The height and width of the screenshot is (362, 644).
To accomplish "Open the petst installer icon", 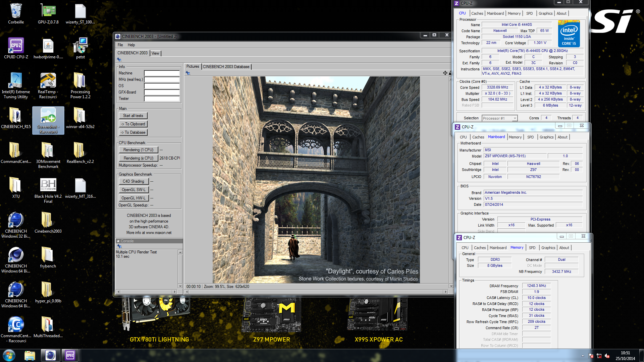I will (x=80, y=48).
